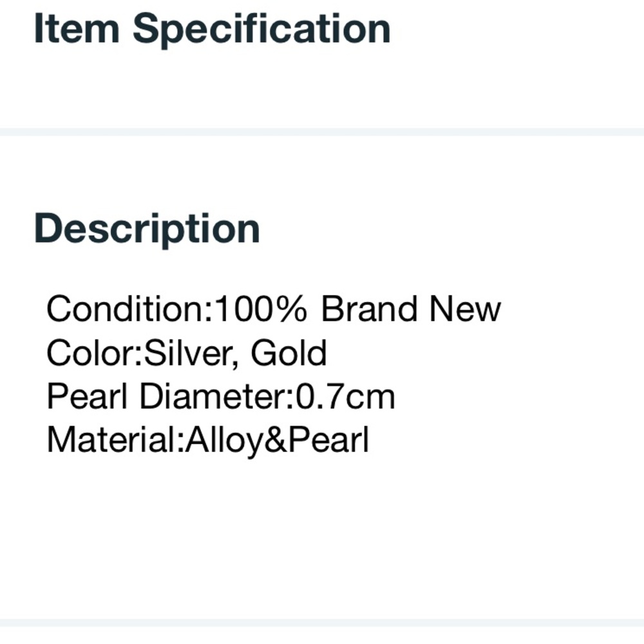Click the gray divider below the Description block

(322, 623)
